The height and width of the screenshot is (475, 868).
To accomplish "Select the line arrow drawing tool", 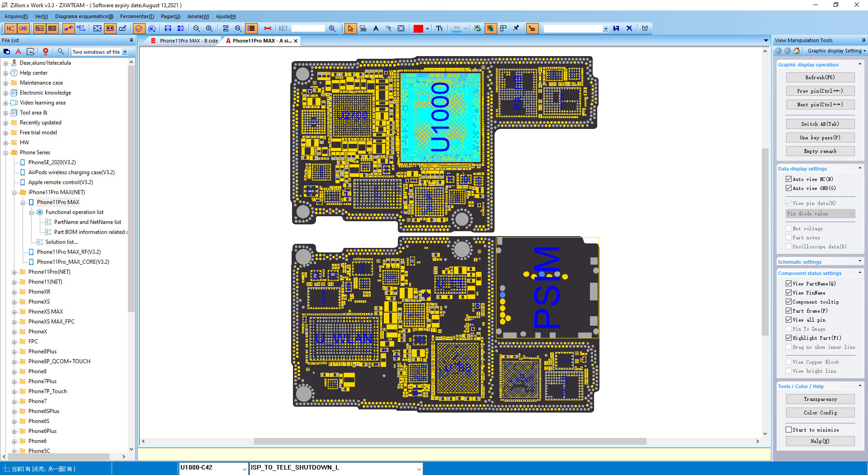I will point(388,28).
